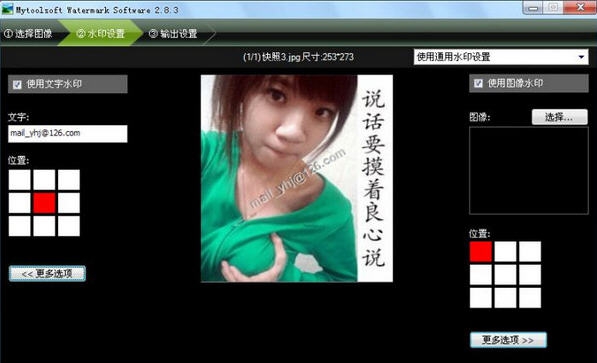Viewport: 597px width, 363px height.
Task: Click the 选择... image button
Action: tap(560, 117)
